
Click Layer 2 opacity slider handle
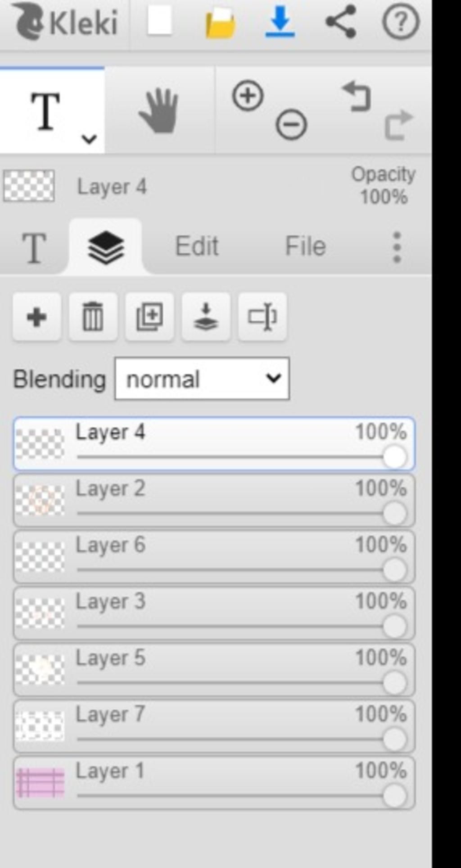[x=395, y=514]
